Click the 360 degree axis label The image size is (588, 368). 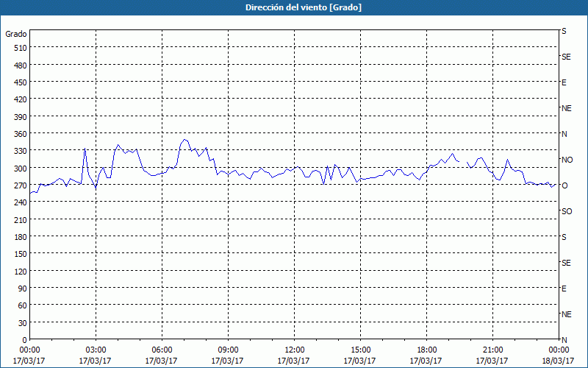click(21, 134)
